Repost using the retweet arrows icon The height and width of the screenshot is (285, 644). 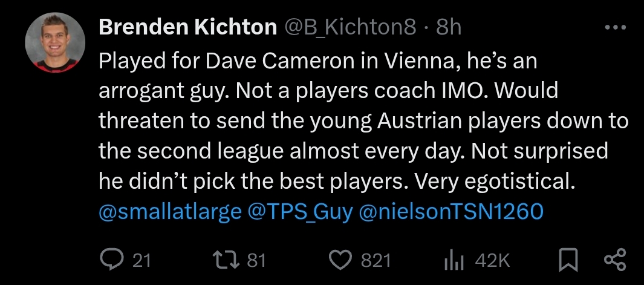226,260
